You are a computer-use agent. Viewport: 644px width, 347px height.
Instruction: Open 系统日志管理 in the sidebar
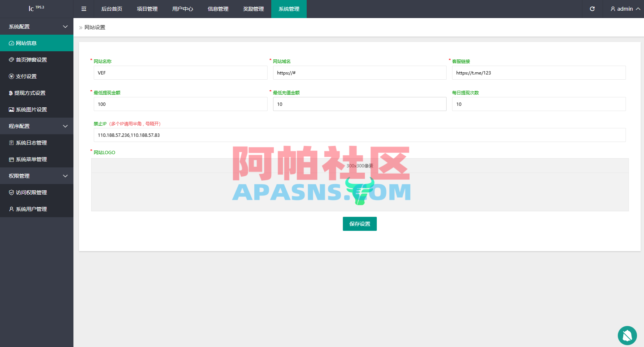37,143
